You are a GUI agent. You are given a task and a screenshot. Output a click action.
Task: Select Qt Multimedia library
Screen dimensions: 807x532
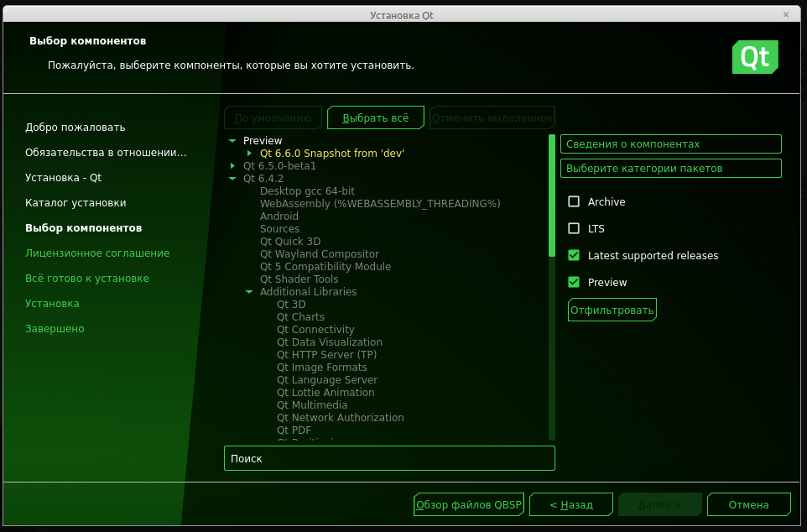pos(312,404)
